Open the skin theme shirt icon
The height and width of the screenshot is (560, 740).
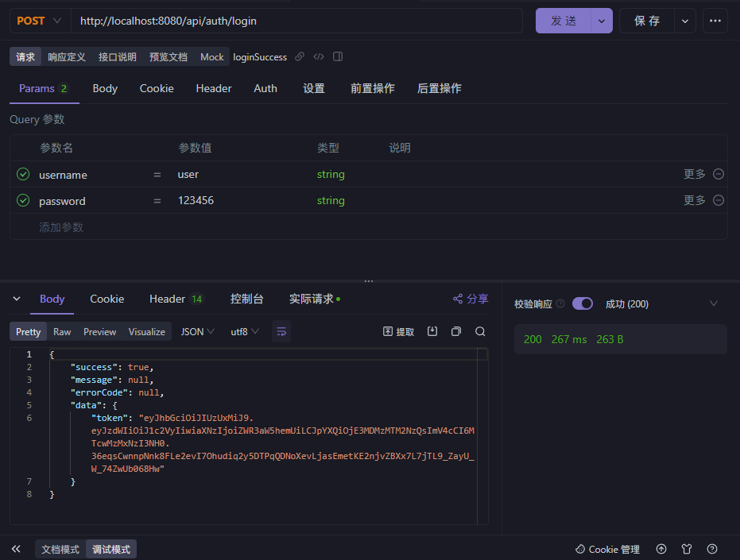click(x=687, y=549)
